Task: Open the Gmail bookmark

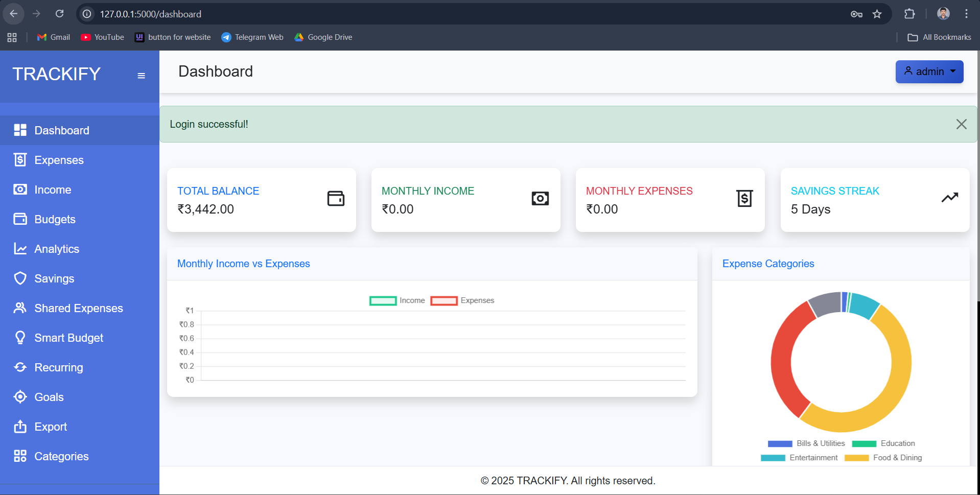Action: pos(54,37)
